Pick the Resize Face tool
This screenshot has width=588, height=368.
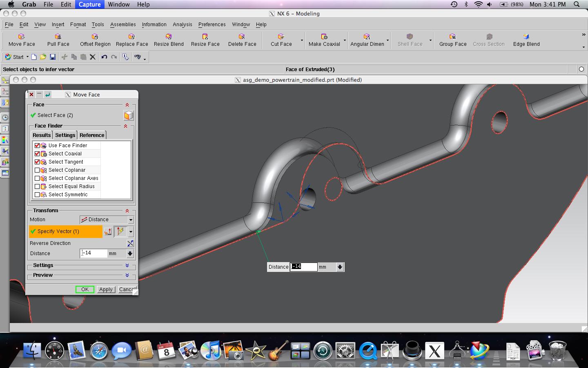pos(205,40)
